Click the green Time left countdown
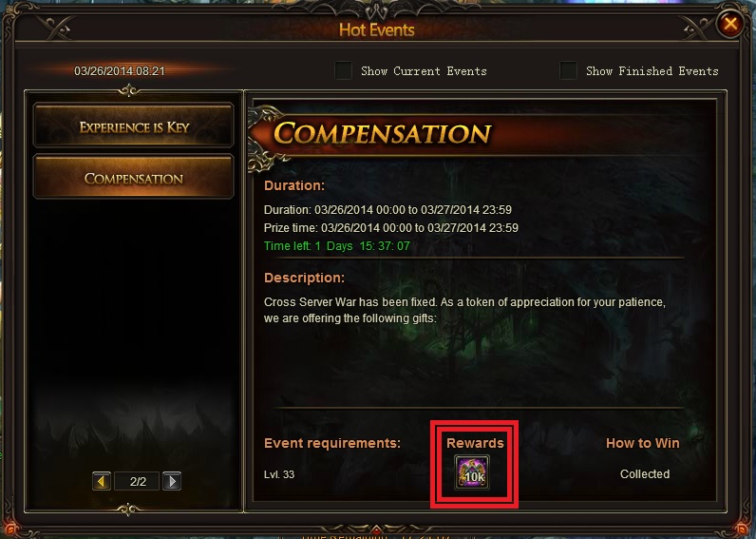The height and width of the screenshot is (539, 756). (x=337, y=246)
